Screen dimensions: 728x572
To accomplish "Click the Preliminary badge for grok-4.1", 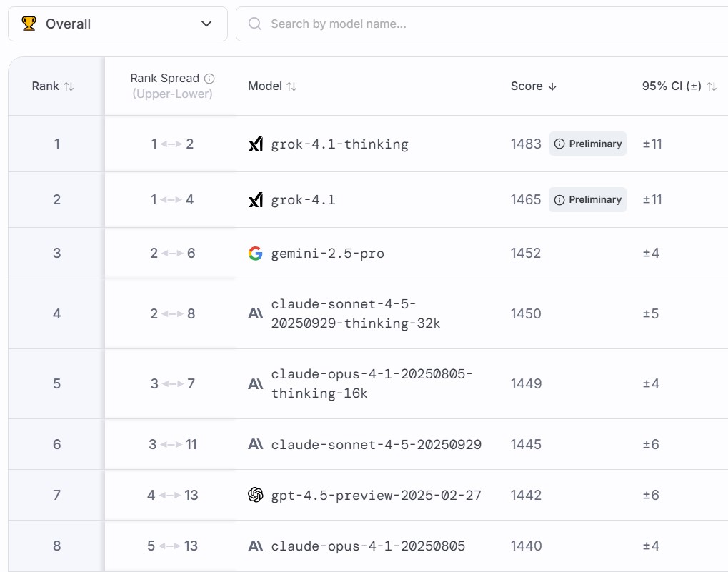I will (x=588, y=200).
